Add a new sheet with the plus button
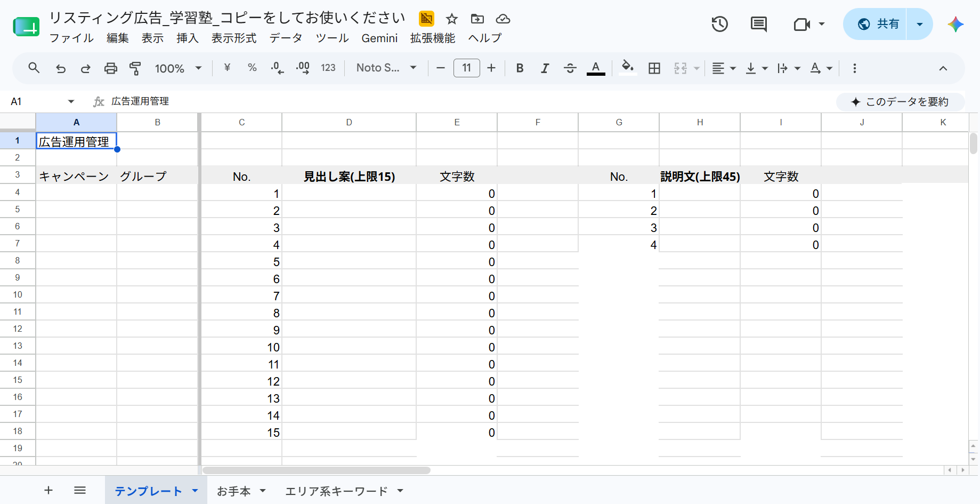This screenshot has width=980, height=504. [x=48, y=490]
